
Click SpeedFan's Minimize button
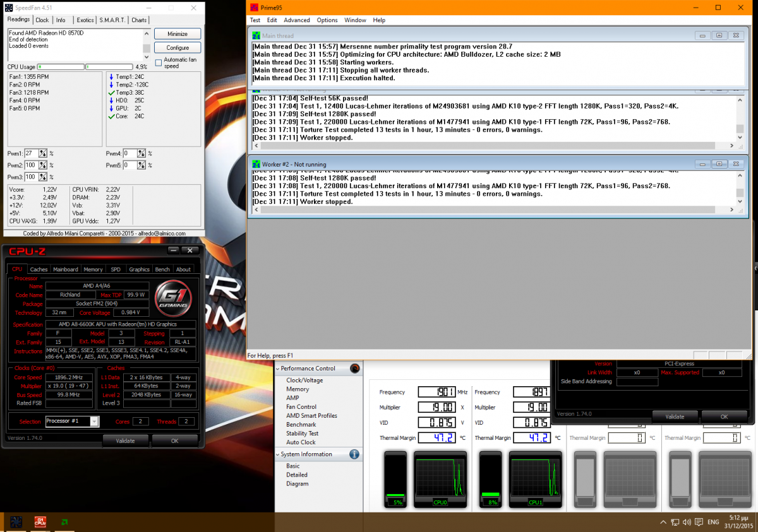tap(177, 33)
